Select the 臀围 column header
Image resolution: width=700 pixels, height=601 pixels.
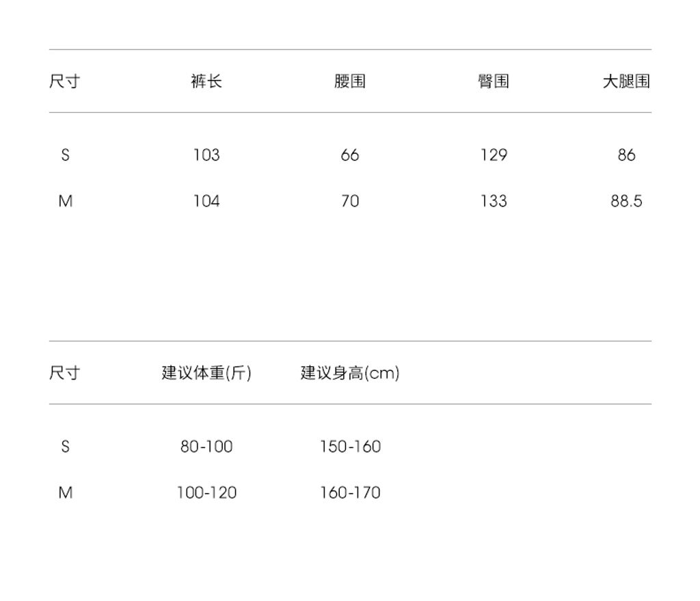pyautogui.click(x=493, y=81)
